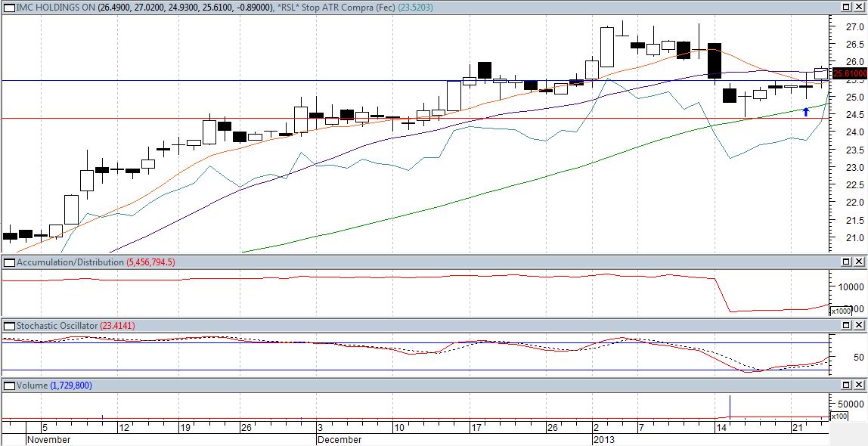Close the Stochastic Oscillator panel
Viewport: 868px width, 446px height.
coord(860,326)
